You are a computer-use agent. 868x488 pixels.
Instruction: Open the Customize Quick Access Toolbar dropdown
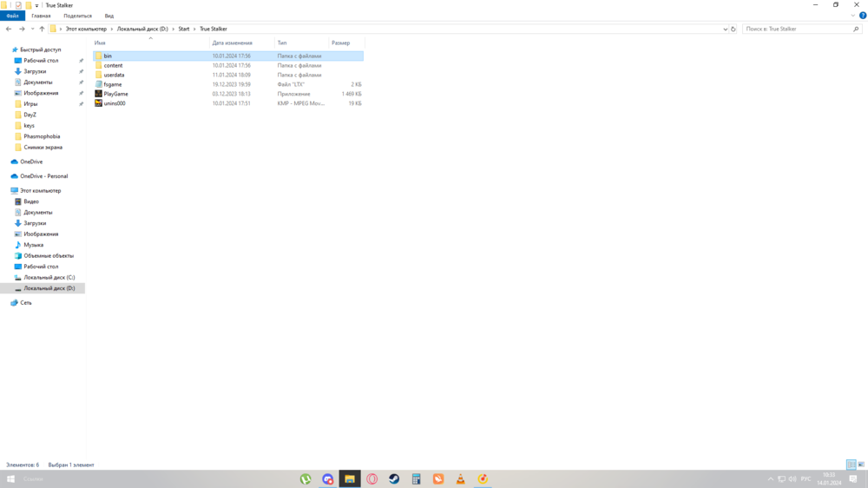click(37, 5)
